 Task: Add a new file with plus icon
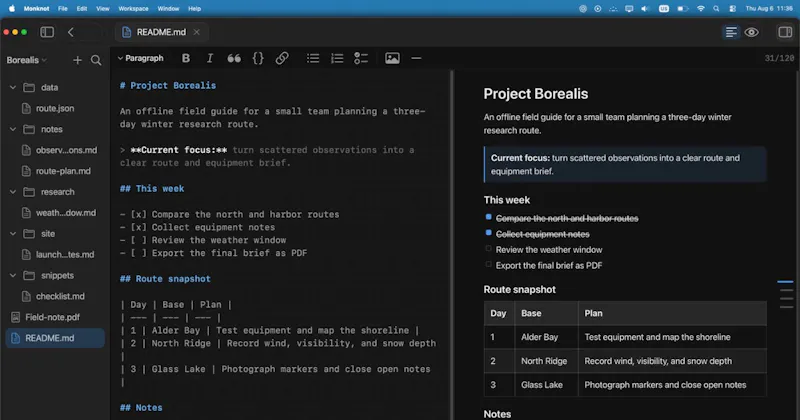click(77, 60)
